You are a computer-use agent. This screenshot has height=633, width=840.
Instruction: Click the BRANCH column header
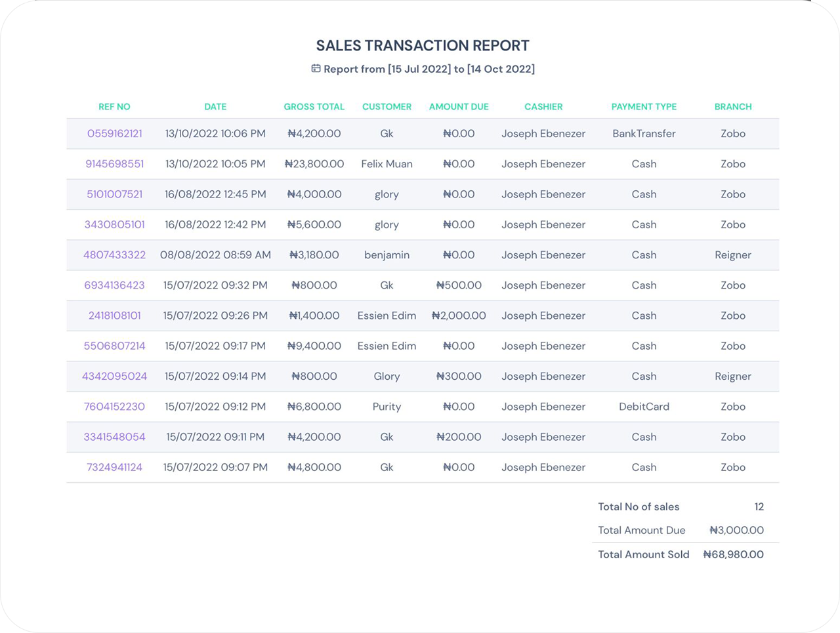(733, 106)
